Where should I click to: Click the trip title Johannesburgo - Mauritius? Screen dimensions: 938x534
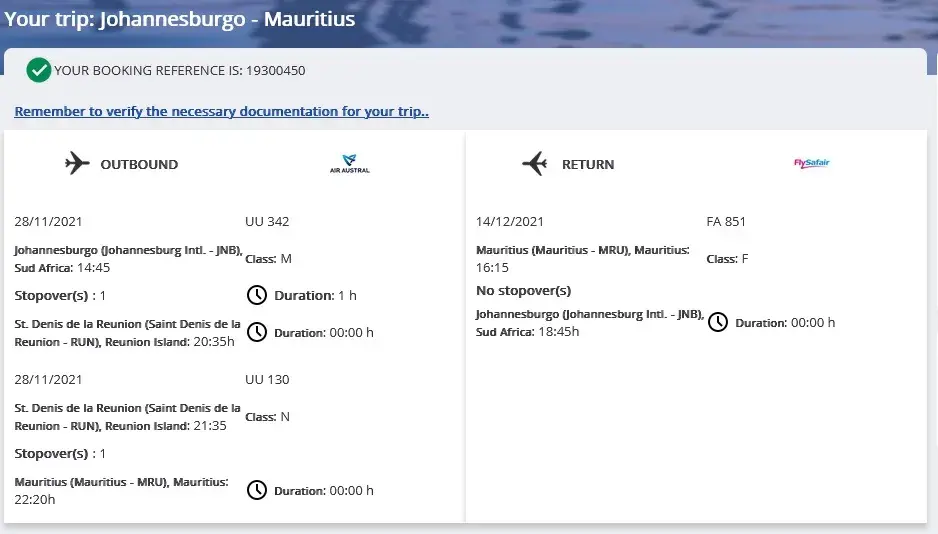tap(227, 18)
